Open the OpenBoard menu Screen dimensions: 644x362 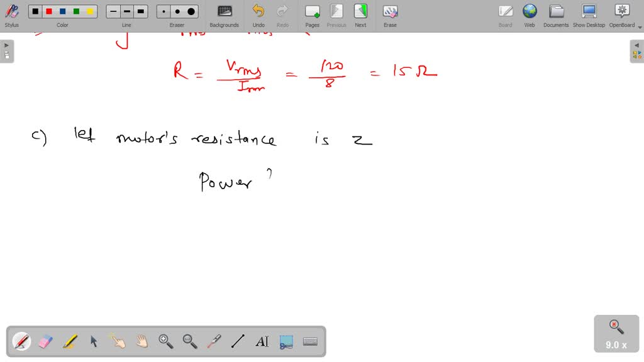(x=621, y=15)
